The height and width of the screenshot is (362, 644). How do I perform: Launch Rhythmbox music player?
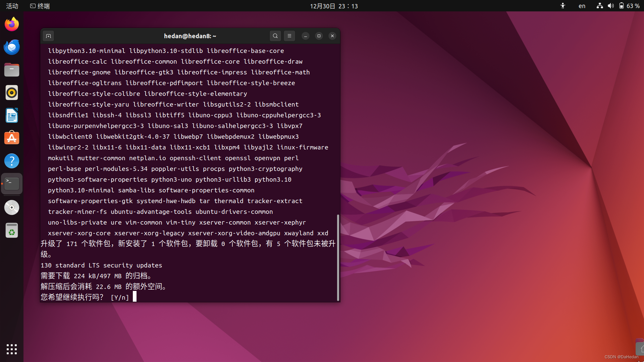coord(12,93)
